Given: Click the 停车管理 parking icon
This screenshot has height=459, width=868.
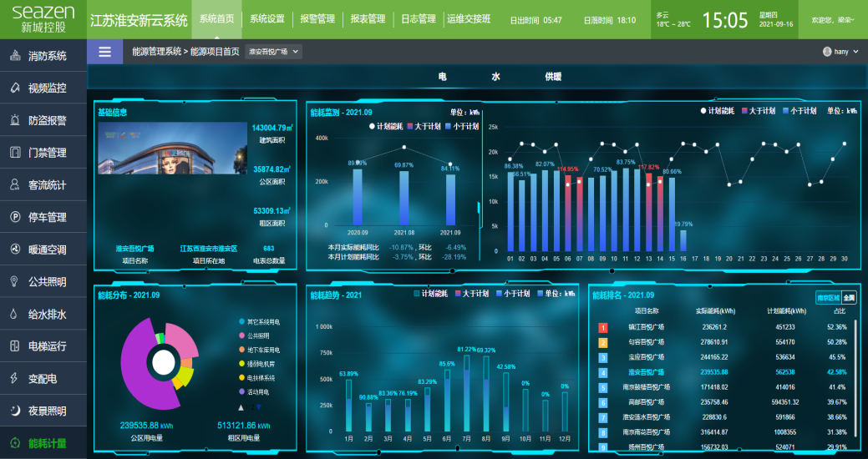Looking at the screenshot, I should pyautogui.click(x=14, y=218).
